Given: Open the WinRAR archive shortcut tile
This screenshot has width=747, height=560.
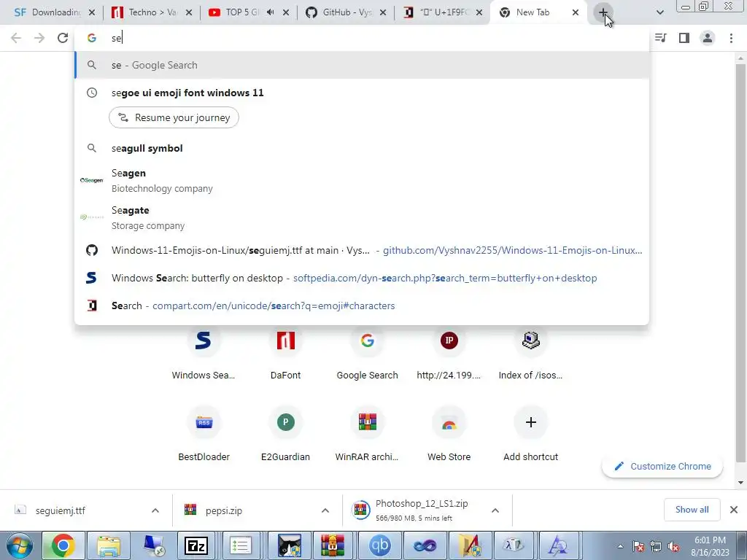Looking at the screenshot, I should pos(368,435).
